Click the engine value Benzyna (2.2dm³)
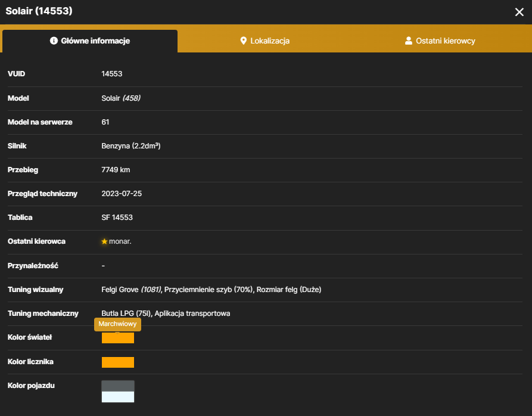532x416 pixels. coord(131,146)
